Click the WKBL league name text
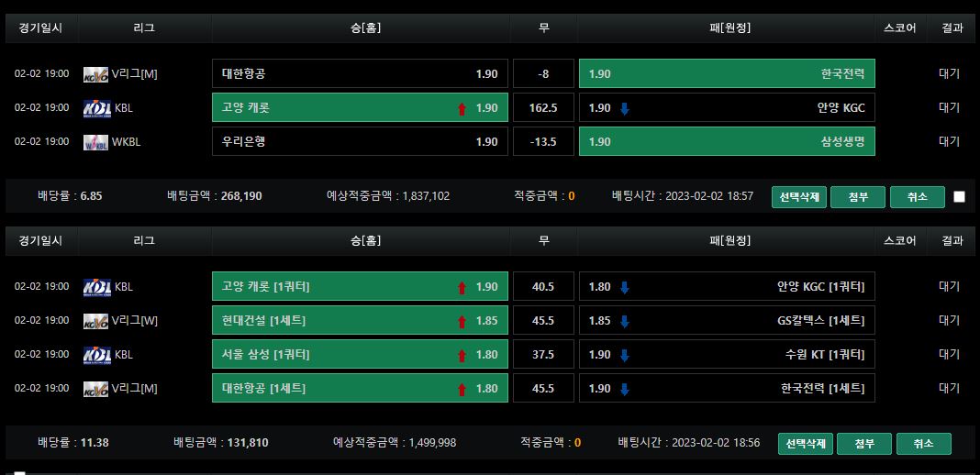Screen dimensions: 980x475 tap(127, 142)
